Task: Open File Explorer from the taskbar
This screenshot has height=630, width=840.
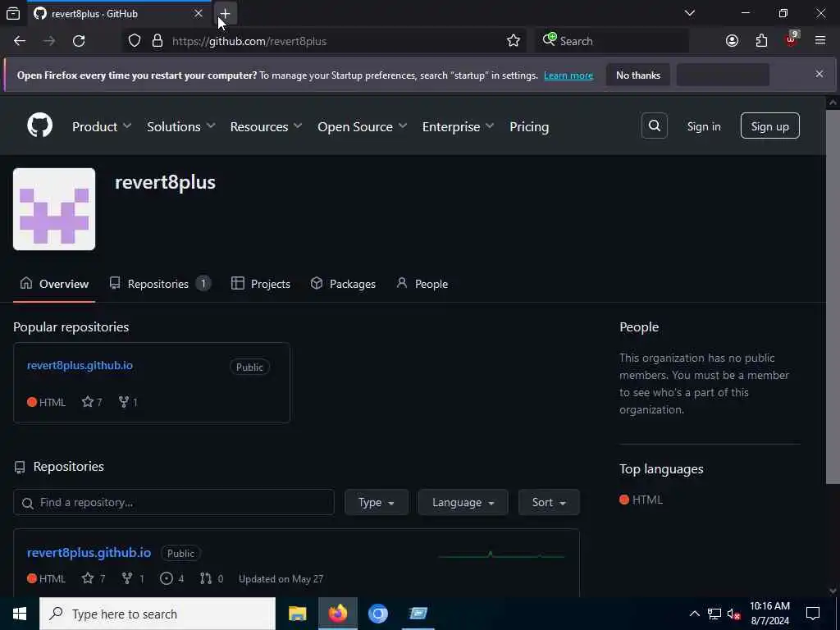Action: click(x=297, y=614)
